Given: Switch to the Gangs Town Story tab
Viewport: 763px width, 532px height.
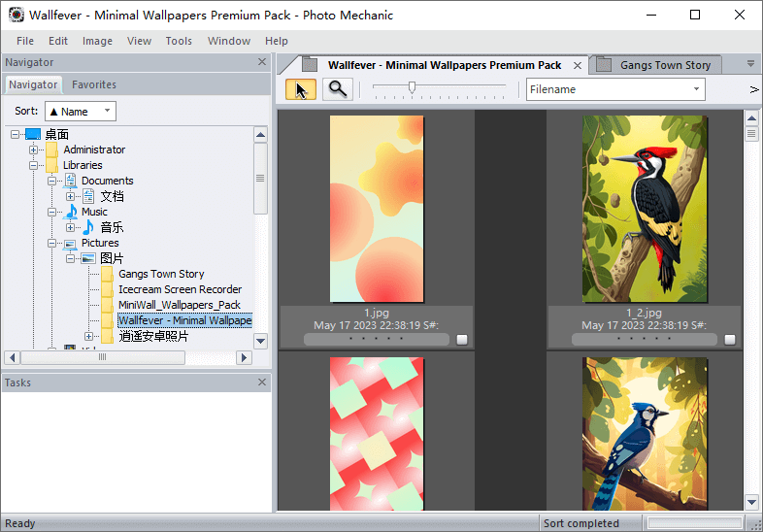Looking at the screenshot, I should point(655,65).
